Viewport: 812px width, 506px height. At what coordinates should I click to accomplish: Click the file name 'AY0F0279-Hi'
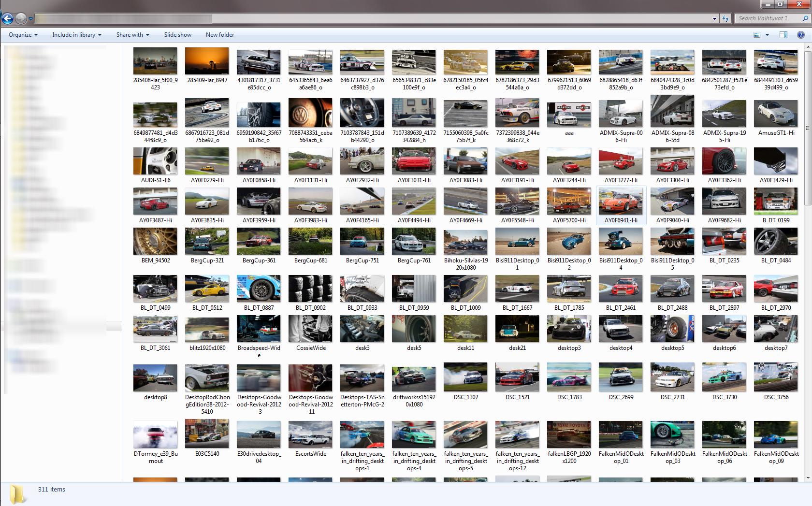[207, 180]
